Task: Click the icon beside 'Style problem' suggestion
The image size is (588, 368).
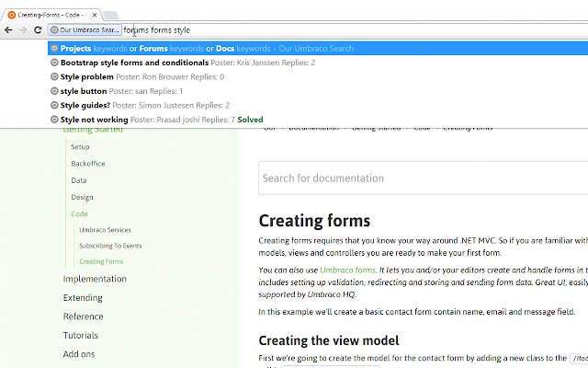Action: (x=54, y=77)
